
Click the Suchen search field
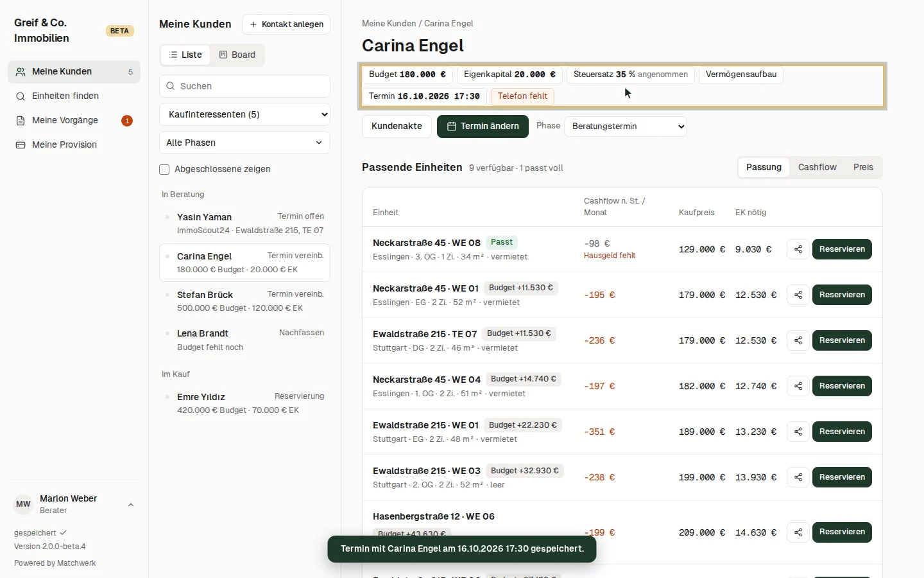click(244, 86)
